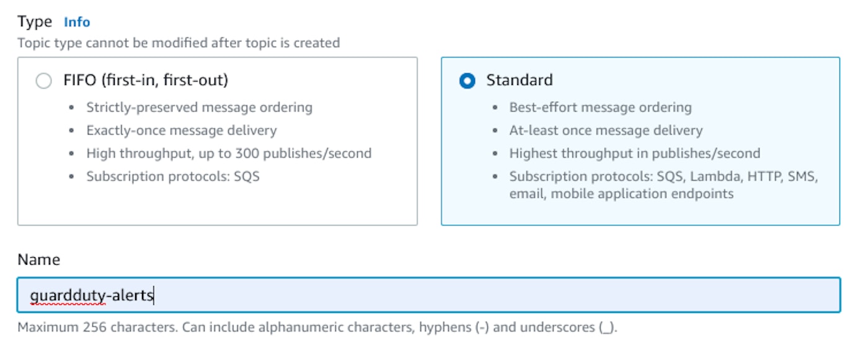Click 'Topic type cannot be modified' description
Screen dimensions: 868x349
(179, 43)
